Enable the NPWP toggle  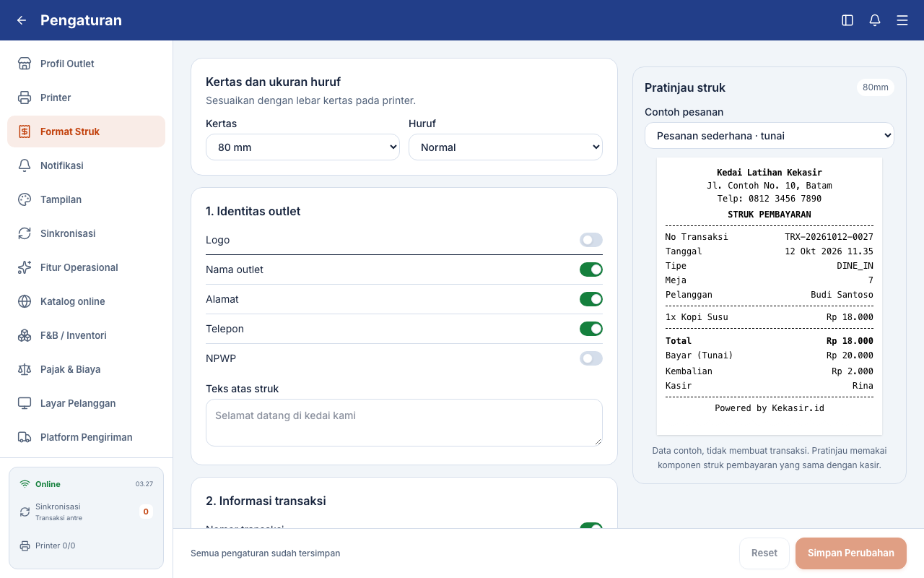pyautogui.click(x=591, y=358)
